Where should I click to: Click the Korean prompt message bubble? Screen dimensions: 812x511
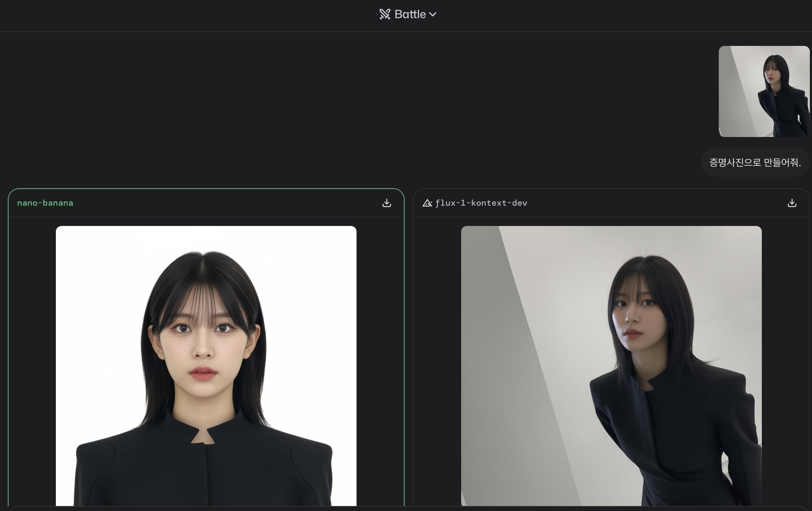[x=755, y=163]
